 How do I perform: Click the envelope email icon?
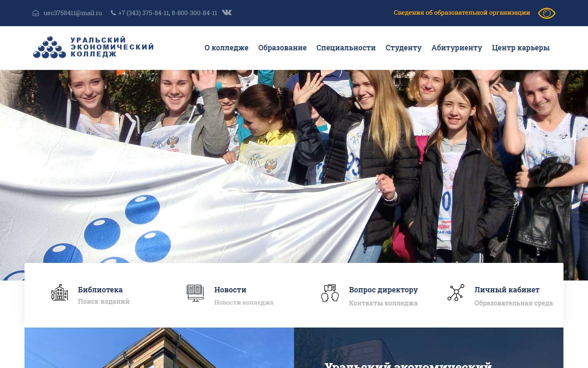[x=36, y=13]
